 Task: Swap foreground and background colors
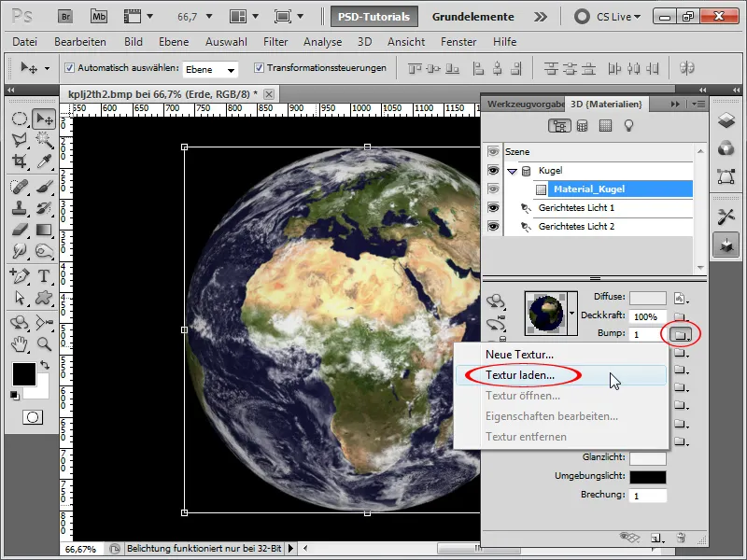click(x=45, y=365)
